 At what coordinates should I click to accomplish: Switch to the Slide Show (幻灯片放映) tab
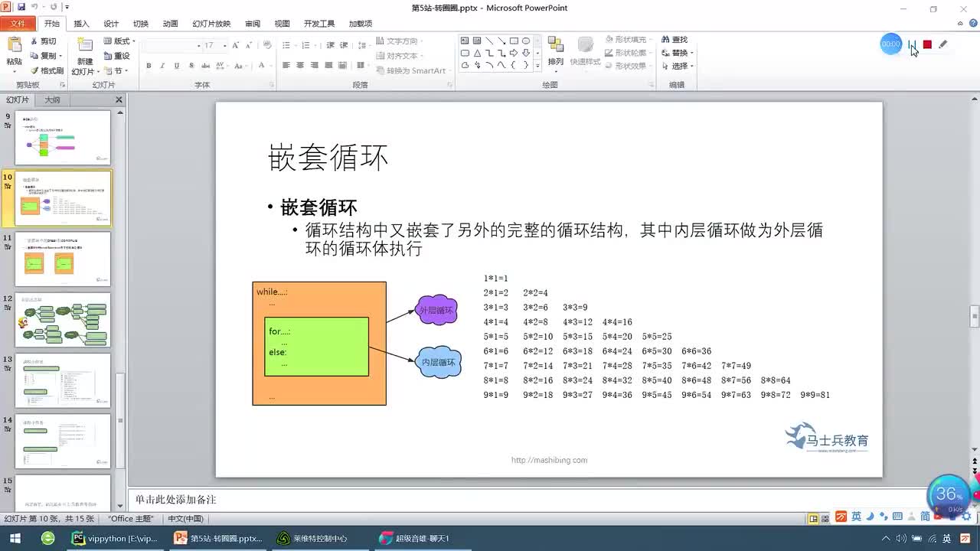[x=211, y=24]
